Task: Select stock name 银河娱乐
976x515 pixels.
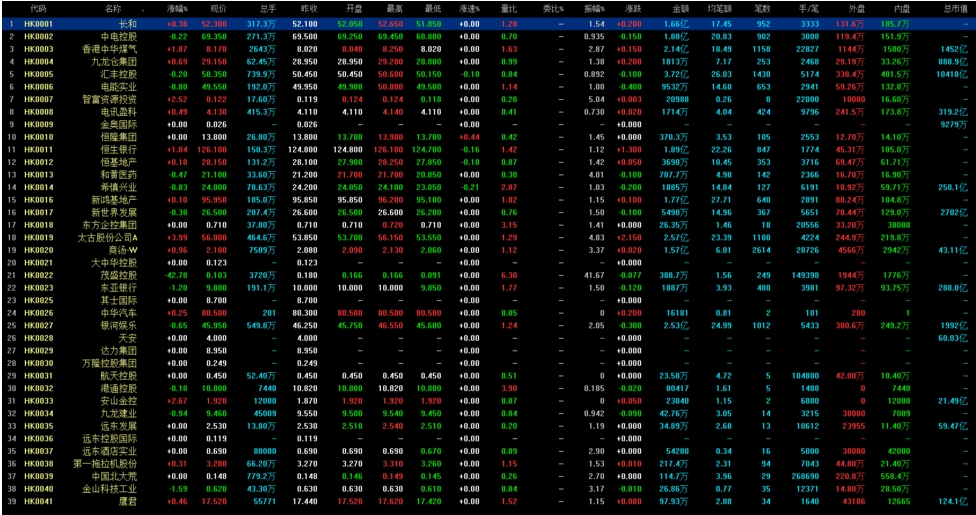Action: pos(119,326)
